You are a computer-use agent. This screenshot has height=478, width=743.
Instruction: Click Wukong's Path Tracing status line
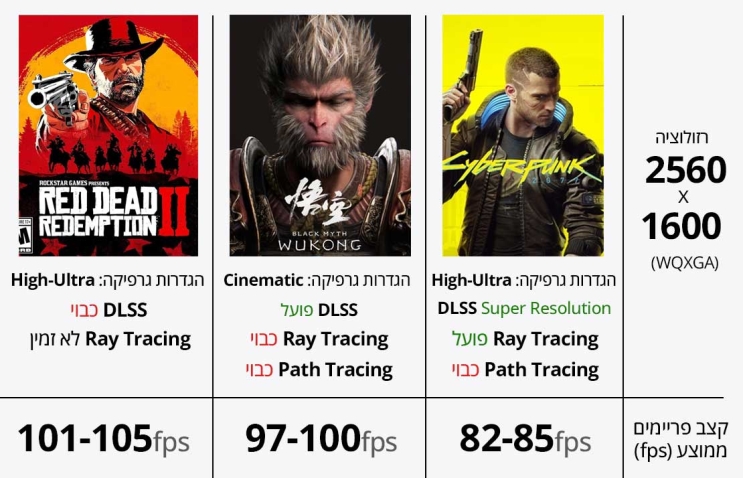coord(320,370)
